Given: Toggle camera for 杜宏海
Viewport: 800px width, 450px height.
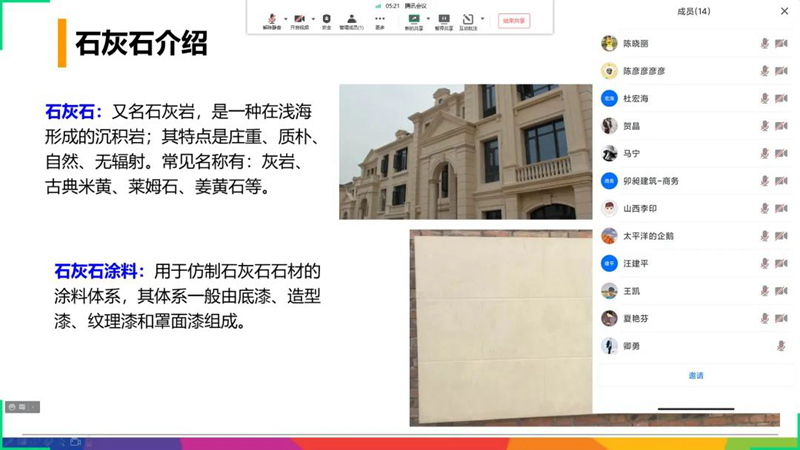Looking at the screenshot, I should (781, 98).
